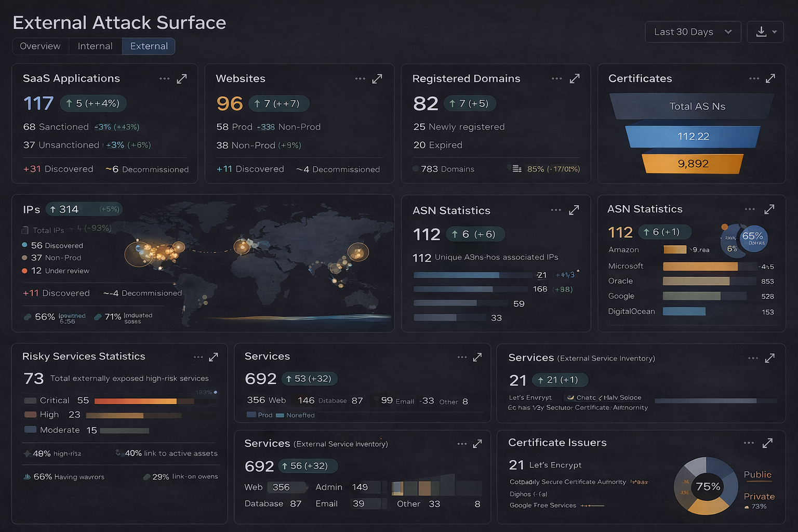Open more options on Services Admin row card

coord(462,444)
